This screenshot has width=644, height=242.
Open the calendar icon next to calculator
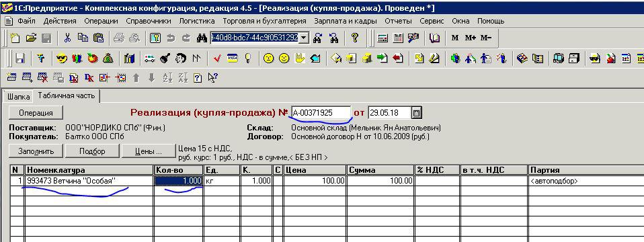(397, 38)
